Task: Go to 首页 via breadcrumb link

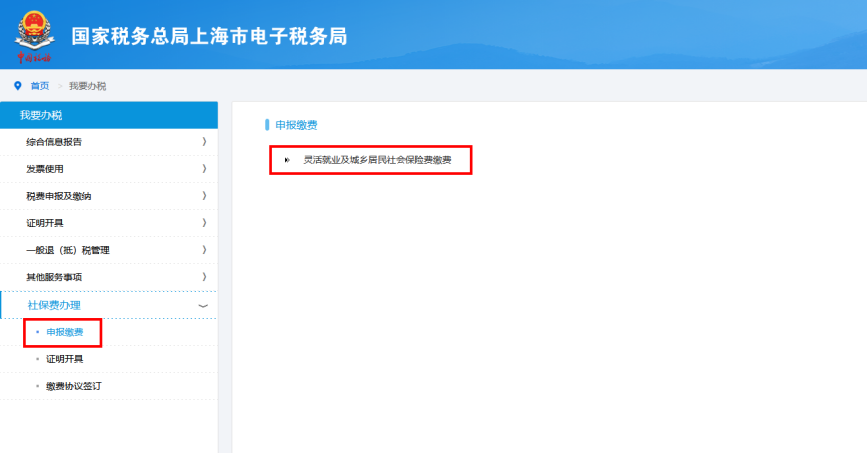Action: click(39, 86)
